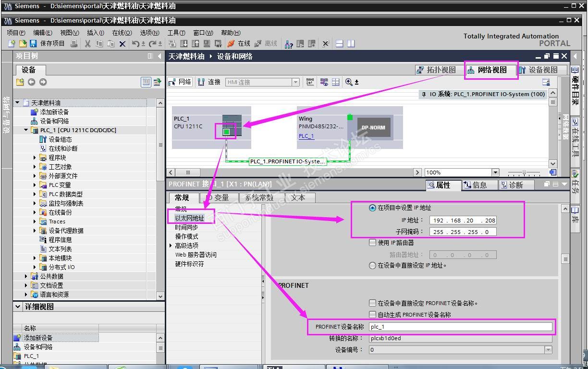Image resolution: width=588 pixels, height=369 pixels.
Task: Click the Upload from device icon
Action: pos(196,43)
